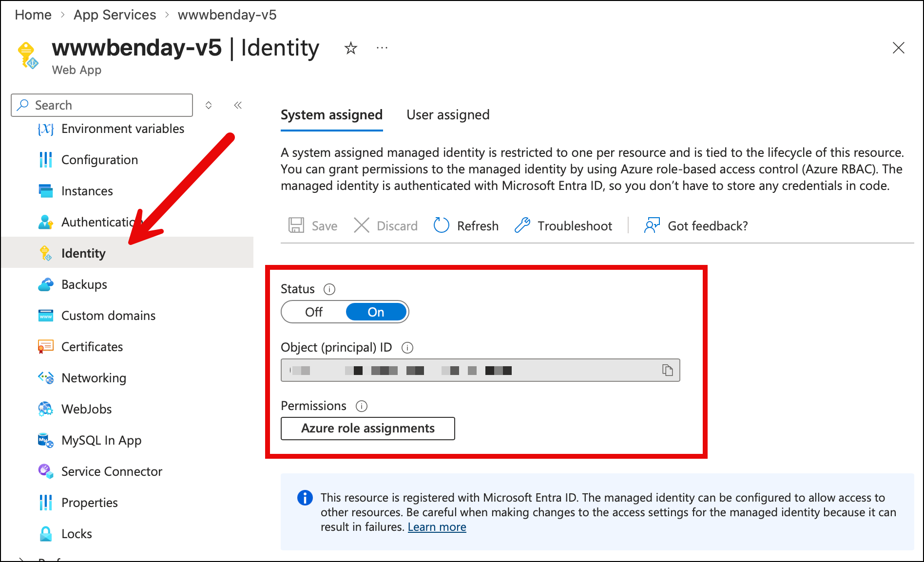Click Got feedback? in the toolbar

point(696,225)
